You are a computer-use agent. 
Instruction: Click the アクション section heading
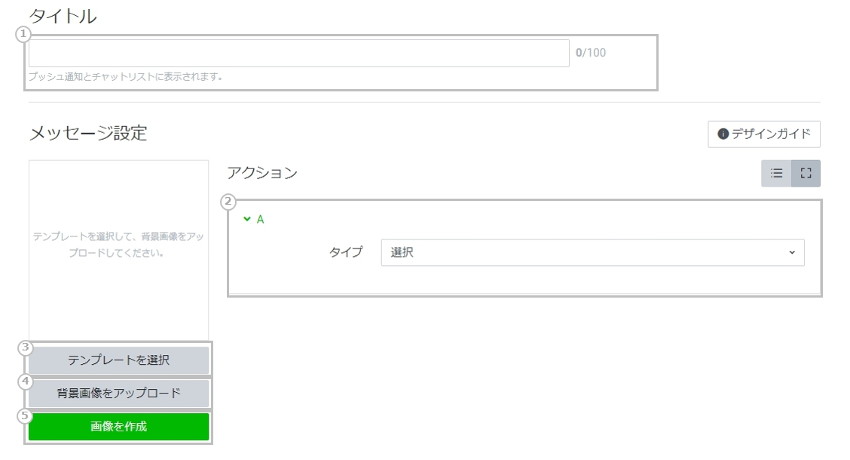click(x=262, y=173)
